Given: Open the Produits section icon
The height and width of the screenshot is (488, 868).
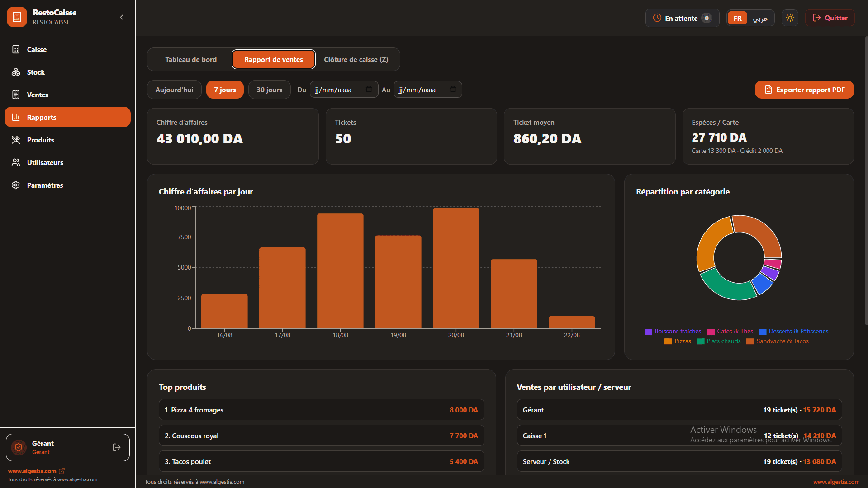Looking at the screenshot, I should pyautogui.click(x=16, y=140).
